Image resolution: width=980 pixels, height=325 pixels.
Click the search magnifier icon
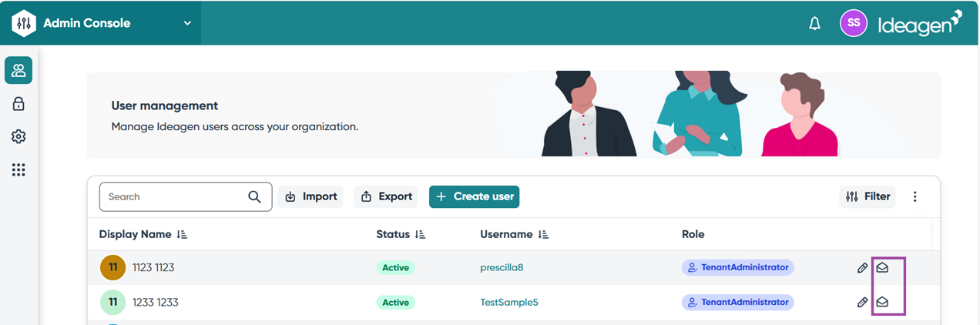pos(254,197)
